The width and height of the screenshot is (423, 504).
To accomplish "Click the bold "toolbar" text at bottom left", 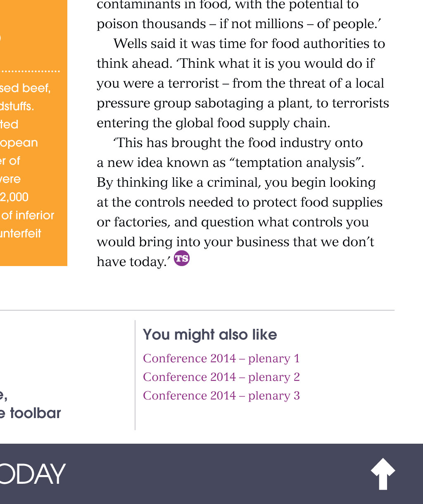I will pos(35,413).
